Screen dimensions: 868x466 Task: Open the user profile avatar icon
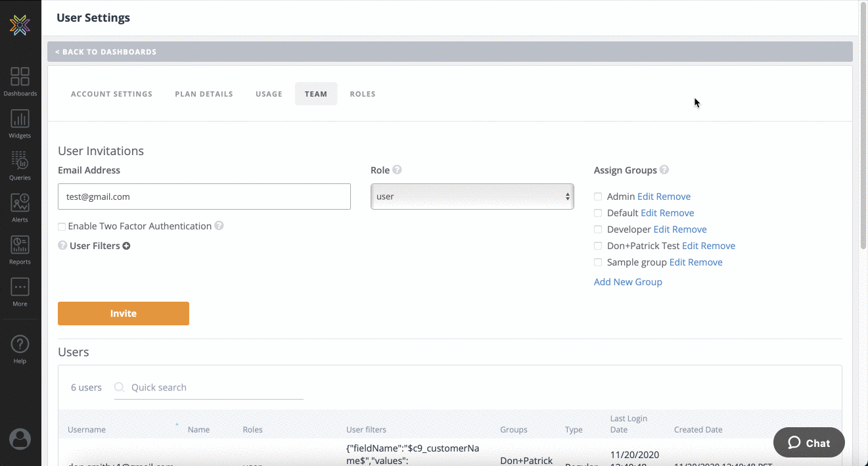tap(20, 438)
